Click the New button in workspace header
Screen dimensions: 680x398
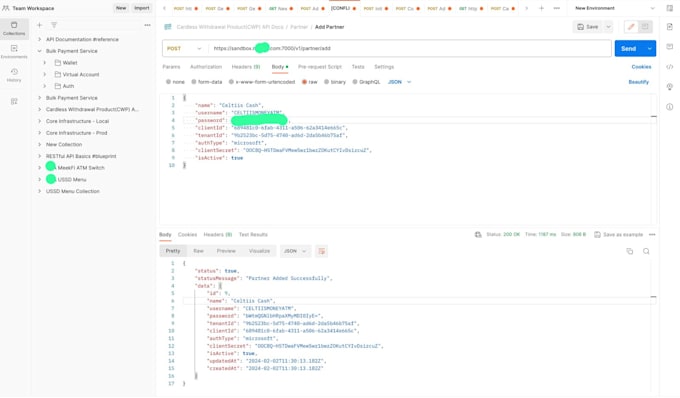(121, 8)
